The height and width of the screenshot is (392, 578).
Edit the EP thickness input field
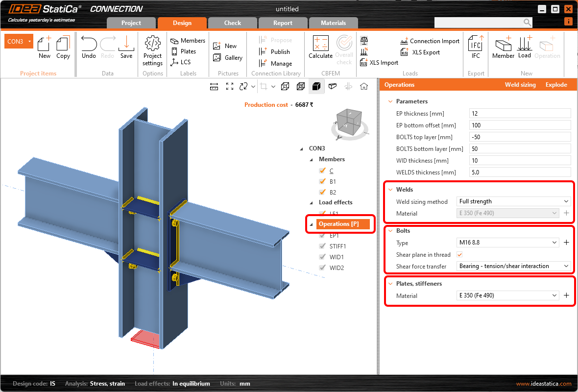[520, 113]
